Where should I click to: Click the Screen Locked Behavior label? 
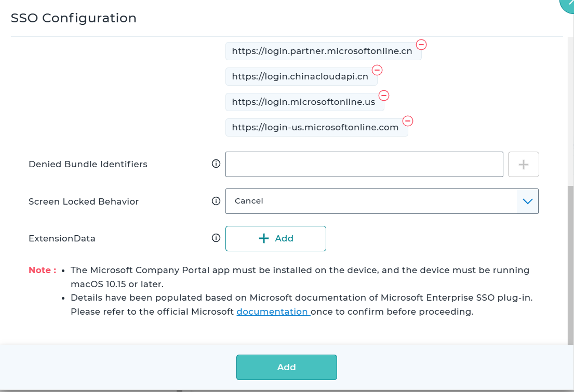(84, 201)
